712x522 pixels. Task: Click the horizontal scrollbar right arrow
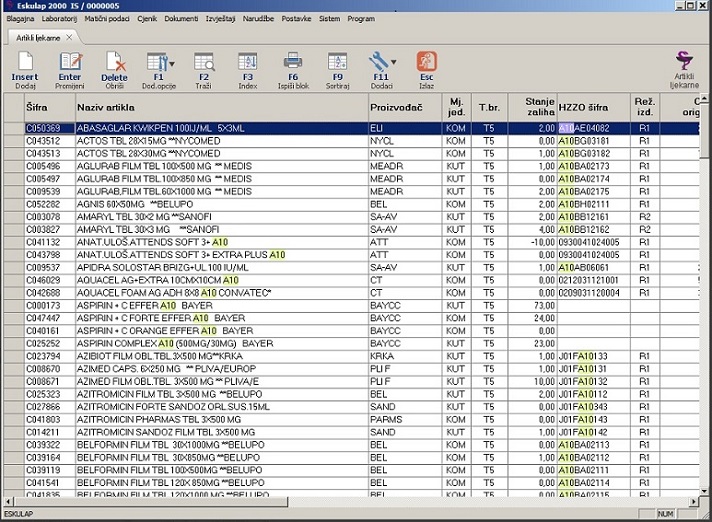point(694,501)
